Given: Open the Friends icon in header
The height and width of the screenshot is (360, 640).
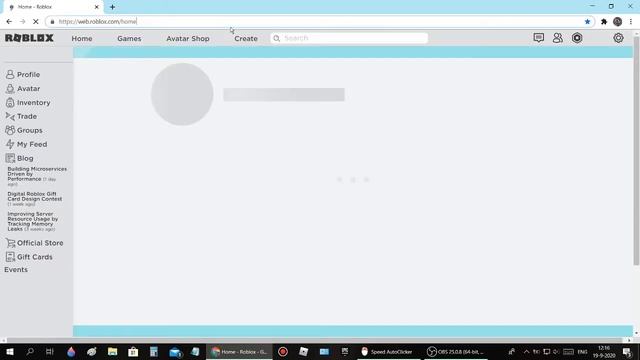Looking at the screenshot, I should (558, 38).
